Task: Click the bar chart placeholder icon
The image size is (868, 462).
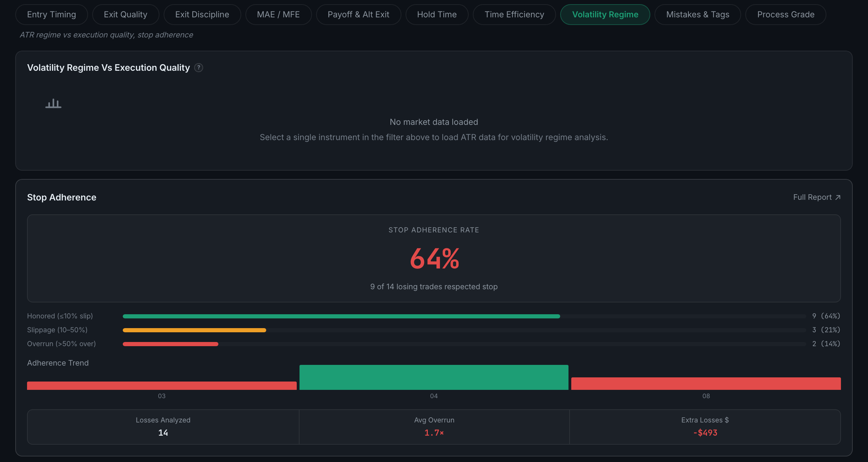Action: pos(53,103)
